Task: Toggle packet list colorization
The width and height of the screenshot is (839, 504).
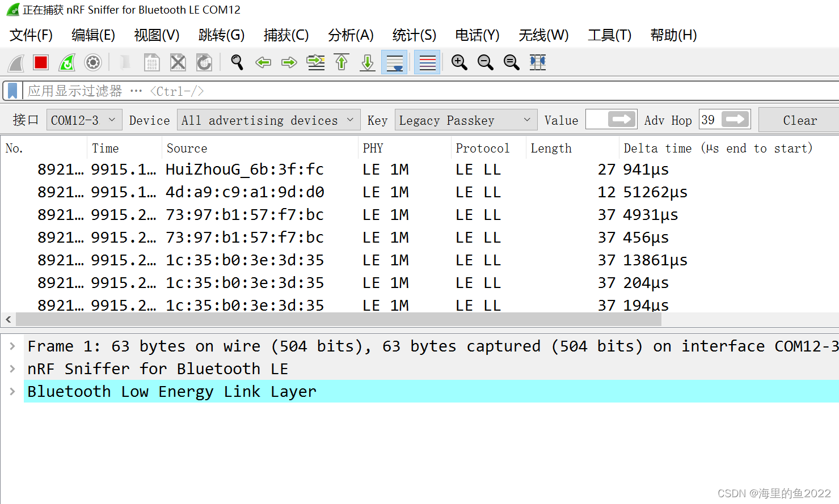Action: click(x=426, y=62)
